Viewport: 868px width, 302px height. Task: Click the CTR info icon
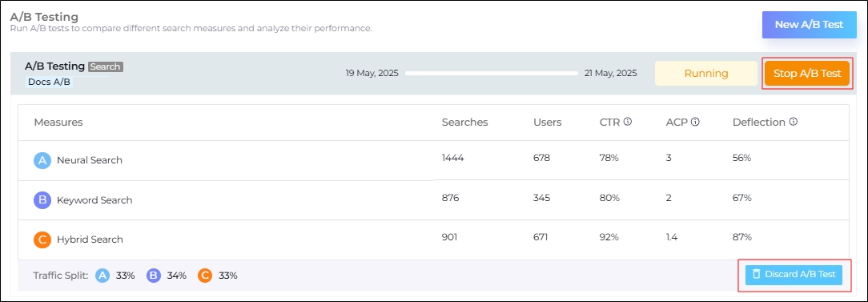click(627, 122)
